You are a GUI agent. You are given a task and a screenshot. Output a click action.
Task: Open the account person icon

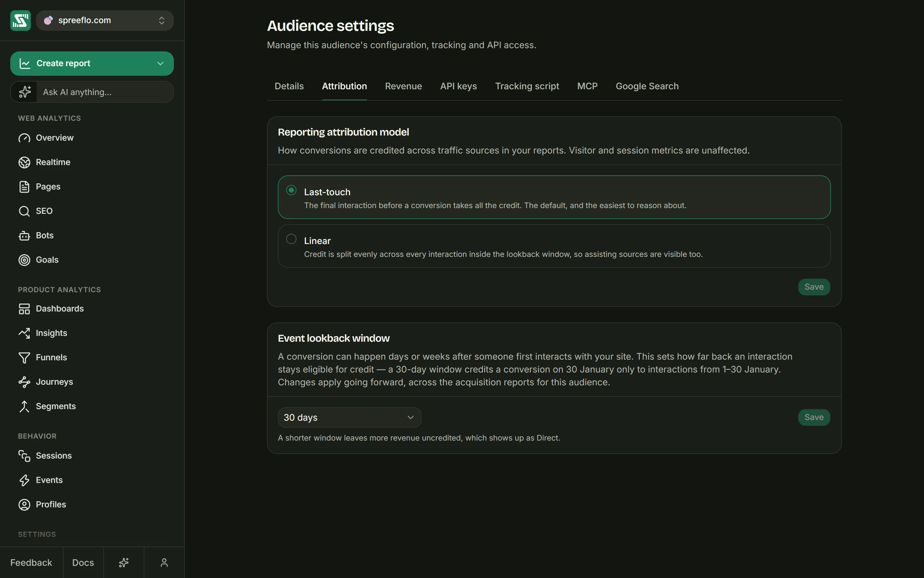click(x=164, y=563)
